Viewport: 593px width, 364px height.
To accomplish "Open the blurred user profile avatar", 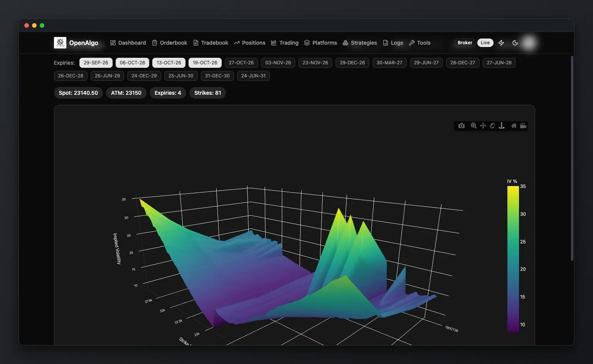I will [529, 43].
